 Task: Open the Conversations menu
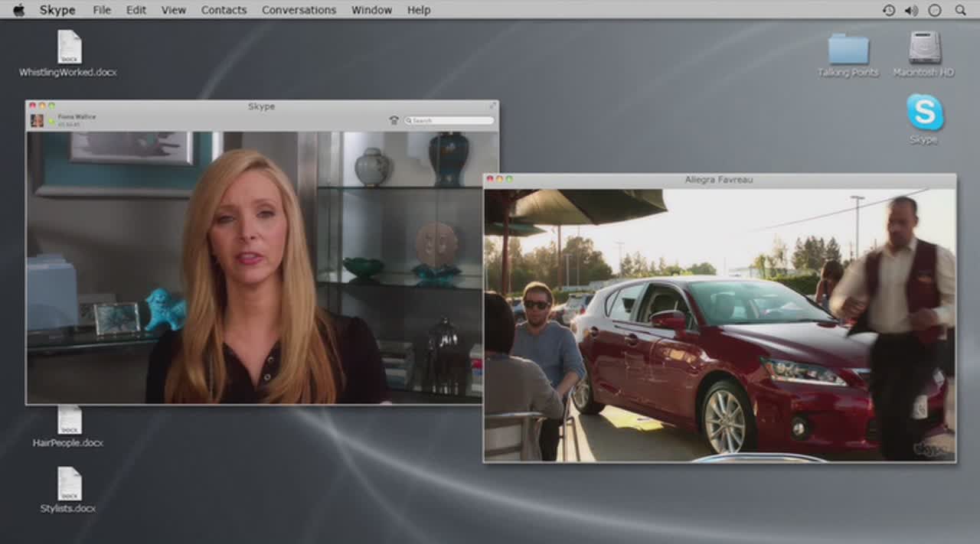tap(299, 10)
